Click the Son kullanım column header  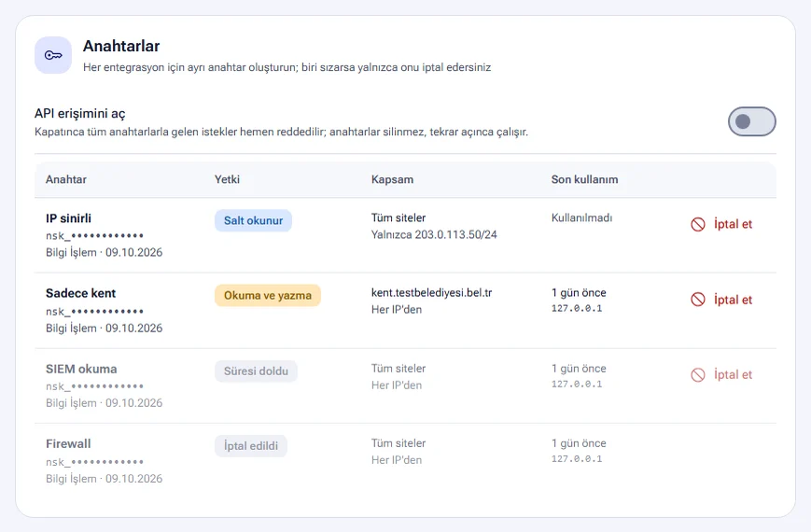[584, 179]
